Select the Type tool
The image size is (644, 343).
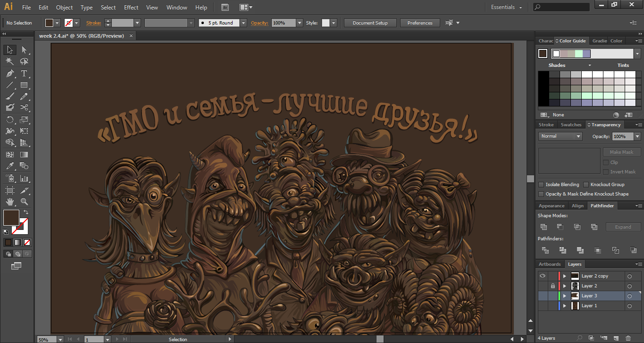(x=24, y=73)
